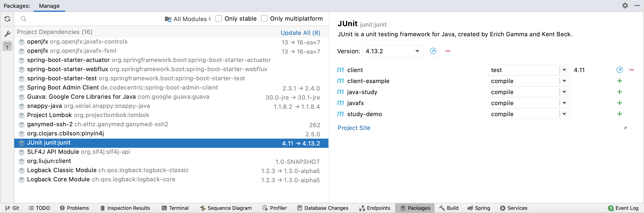Select Project Lombok dependency row
This screenshot has width=644, height=213.
click(171, 115)
